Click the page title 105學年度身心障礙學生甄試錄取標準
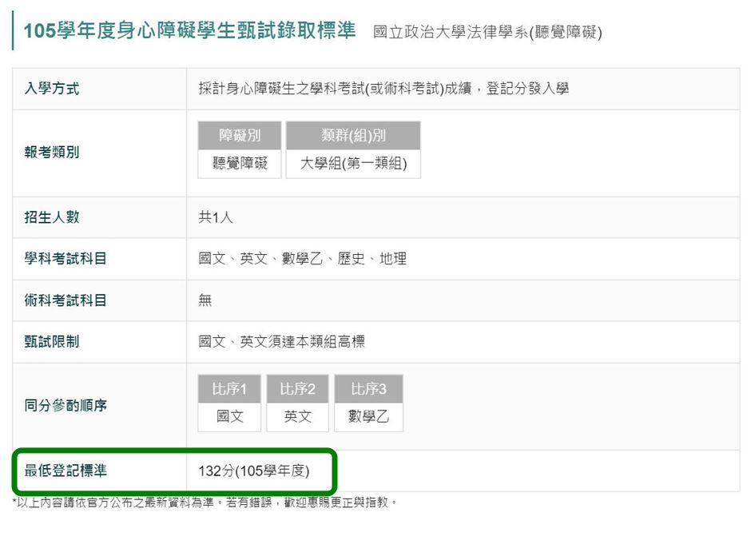Screen dimensions: 751x560 [x=189, y=30]
